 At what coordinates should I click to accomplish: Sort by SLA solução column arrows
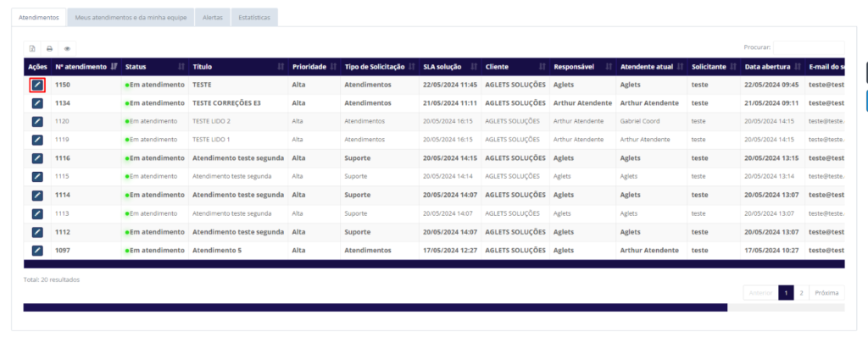[475, 67]
